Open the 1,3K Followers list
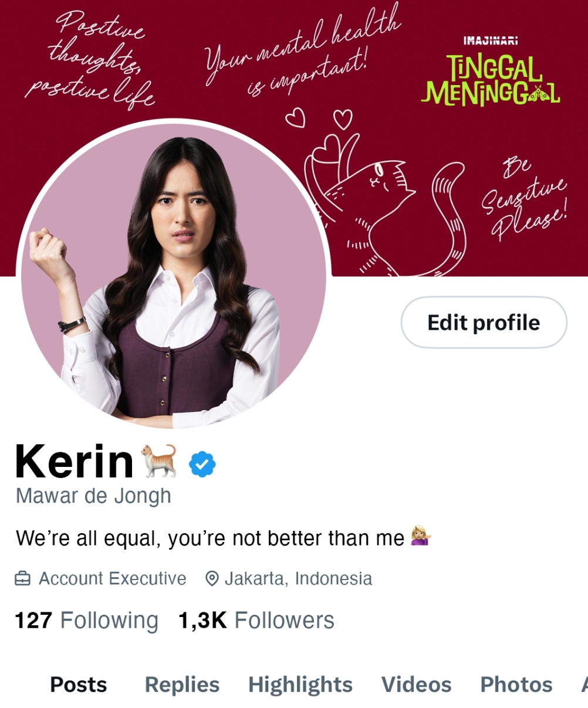 [x=256, y=621]
